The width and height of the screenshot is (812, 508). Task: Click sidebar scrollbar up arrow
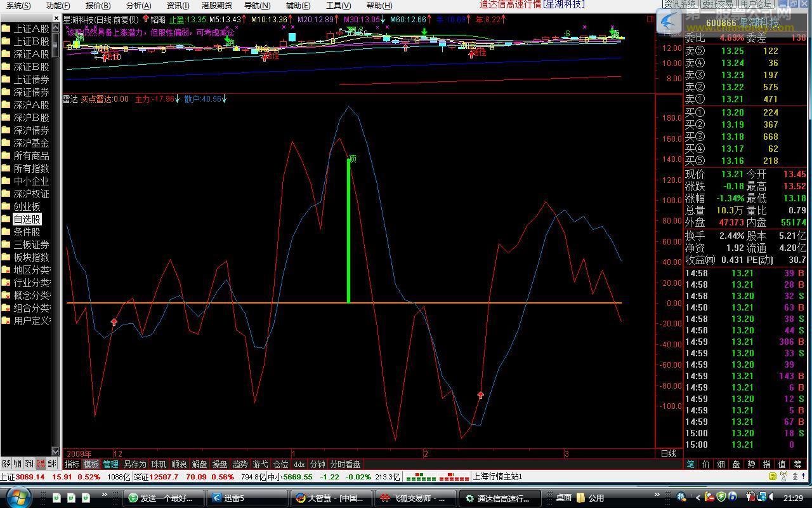tap(56, 27)
